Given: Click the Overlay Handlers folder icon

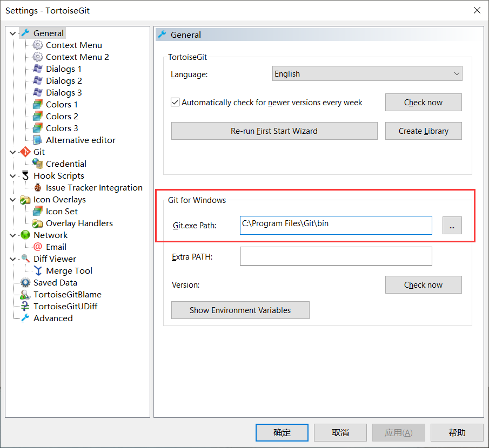Looking at the screenshot, I should click(x=38, y=223).
